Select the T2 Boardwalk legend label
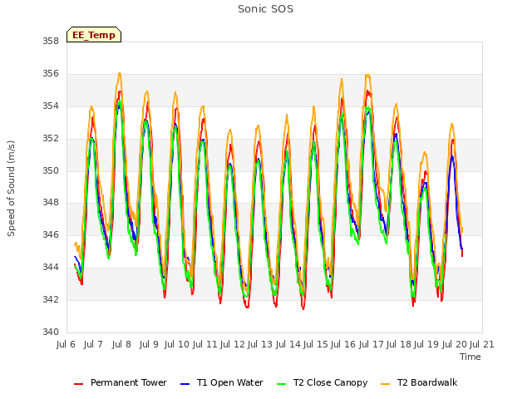Viewport: 532px width, 399px height. tap(427, 382)
